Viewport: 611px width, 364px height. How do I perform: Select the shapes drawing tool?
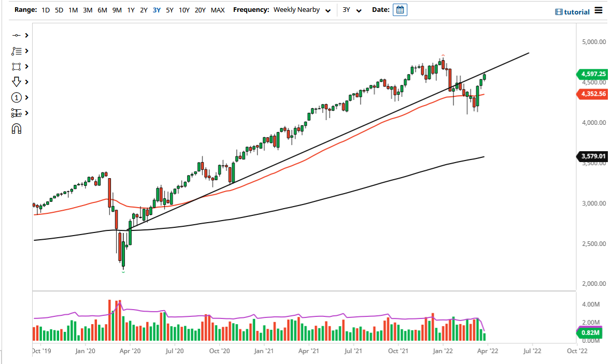tap(17, 66)
